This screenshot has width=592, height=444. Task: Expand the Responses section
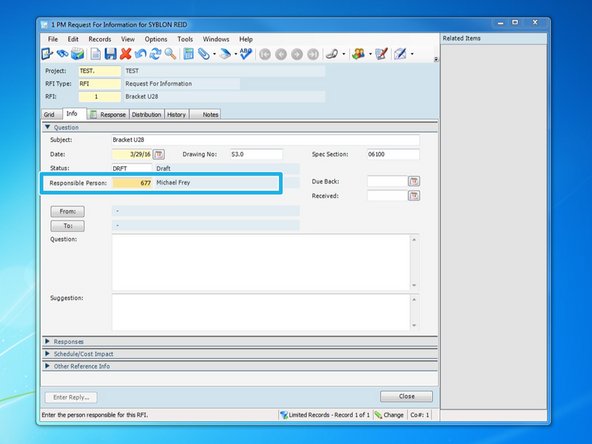(x=48, y=341)
